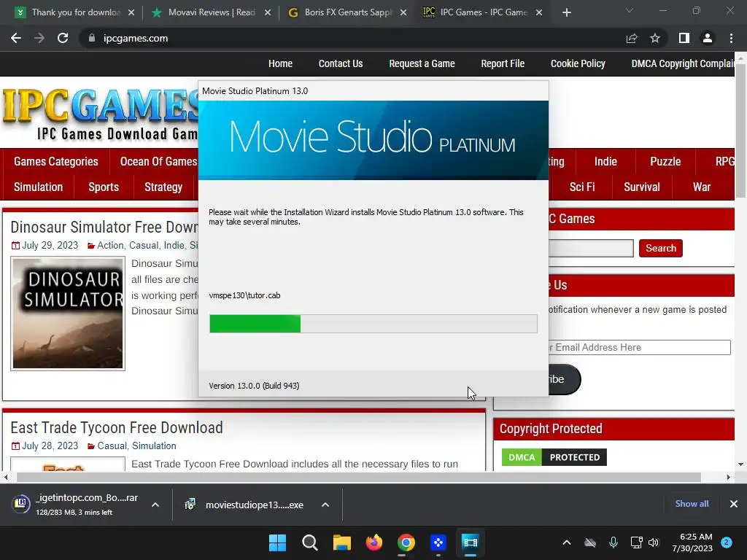Reload the ipcgames.com page

pos(63,38)
